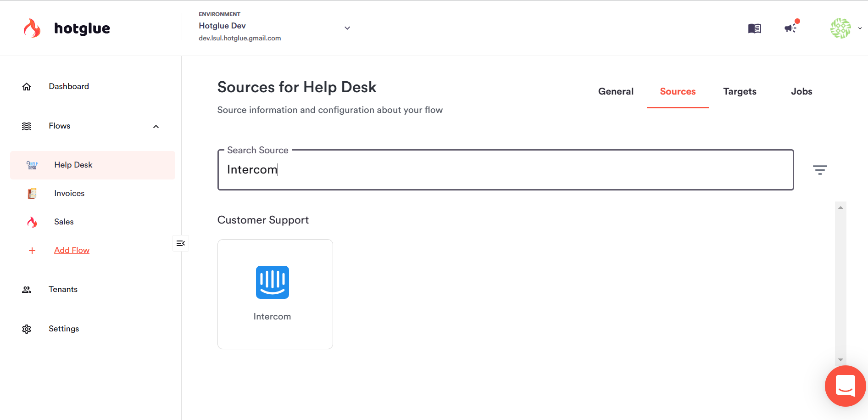868x420 pixels.
Task: Collapse the Flows section chevron
Action: [156, 127]
